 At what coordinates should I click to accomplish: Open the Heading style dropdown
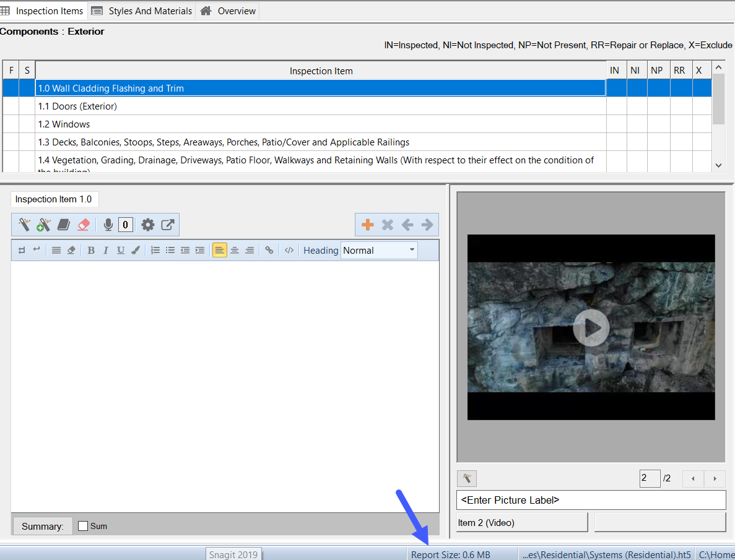click(379, 251)
